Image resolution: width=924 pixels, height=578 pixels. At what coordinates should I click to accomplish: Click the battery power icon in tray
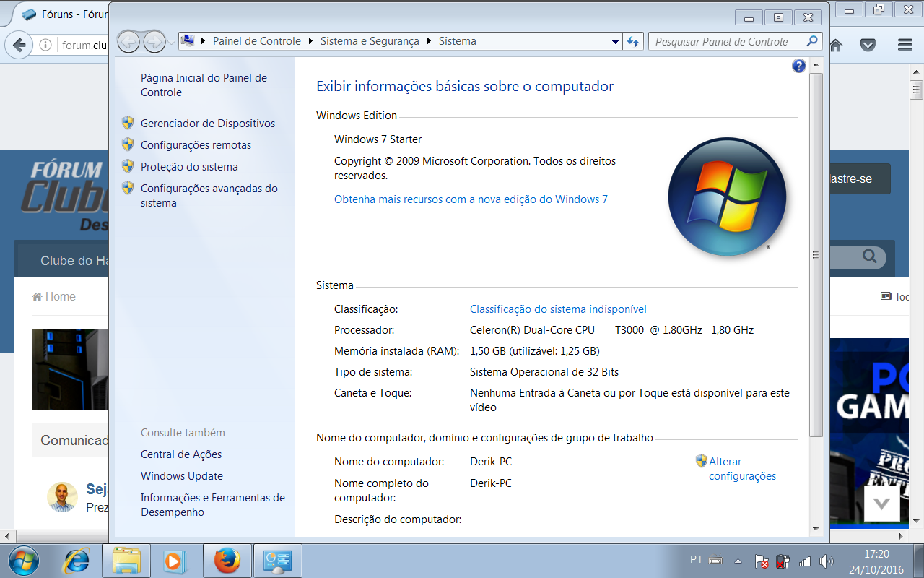click(x=783, y=561)
